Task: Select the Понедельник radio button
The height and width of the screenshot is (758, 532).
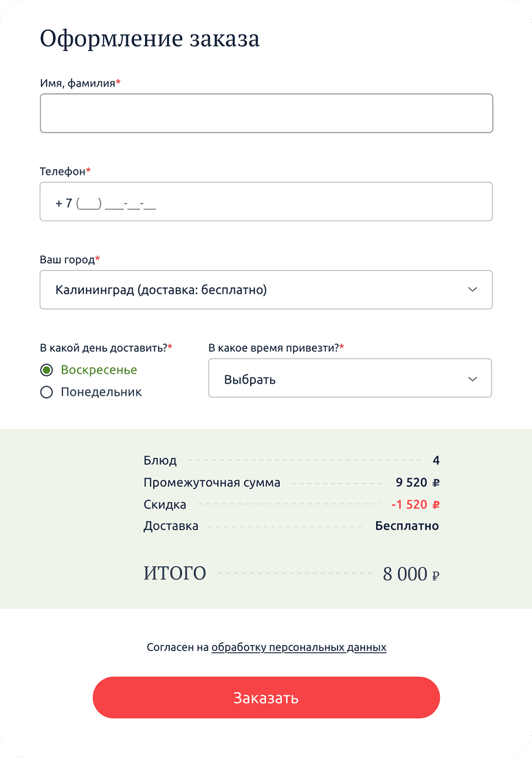Action: [47, 392]
